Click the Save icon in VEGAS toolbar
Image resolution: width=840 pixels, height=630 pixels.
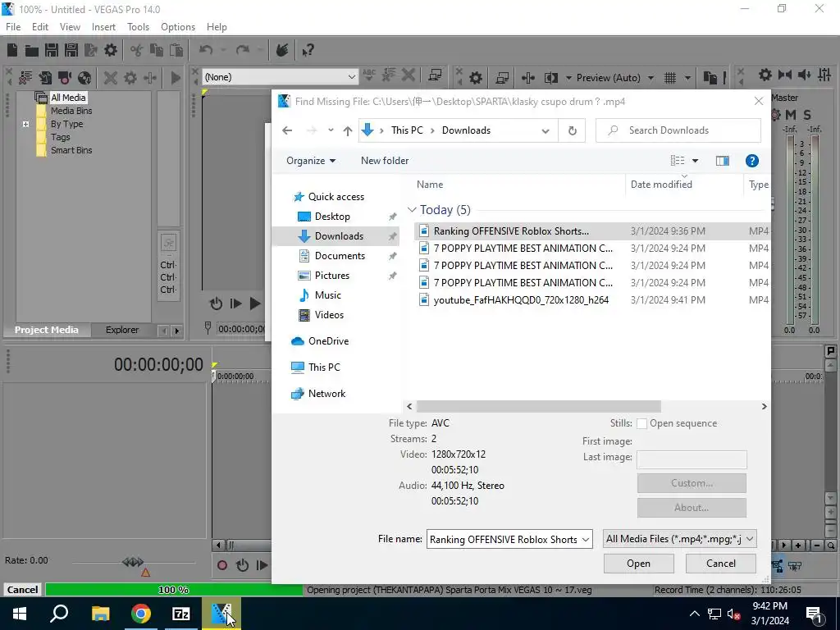52,50
